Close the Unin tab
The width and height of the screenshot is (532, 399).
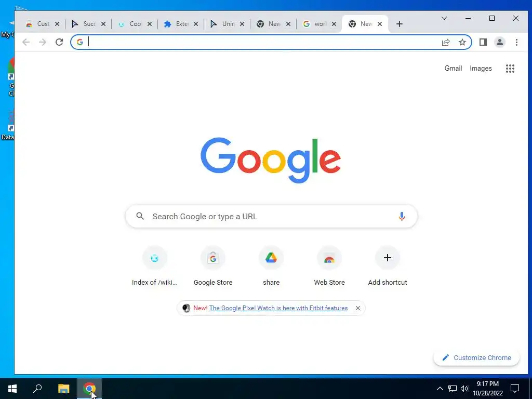[242, 24]
